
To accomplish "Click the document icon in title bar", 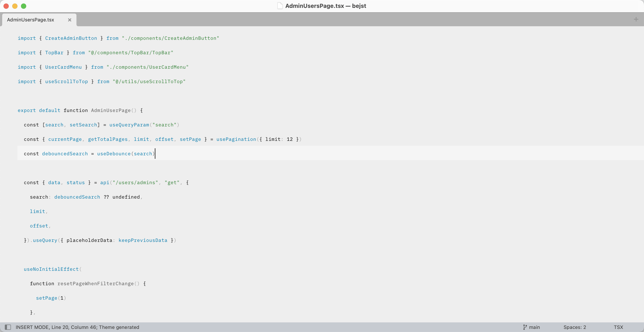I will 280,6.
